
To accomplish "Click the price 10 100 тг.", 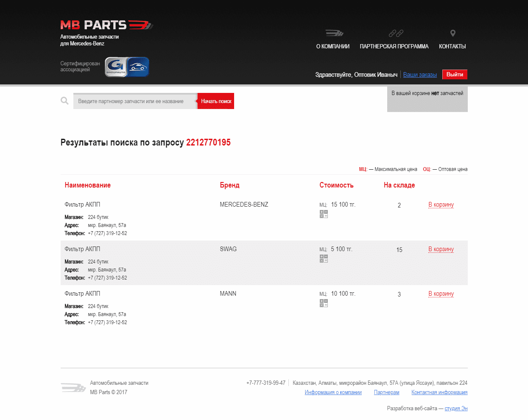I will pos(343,294).
